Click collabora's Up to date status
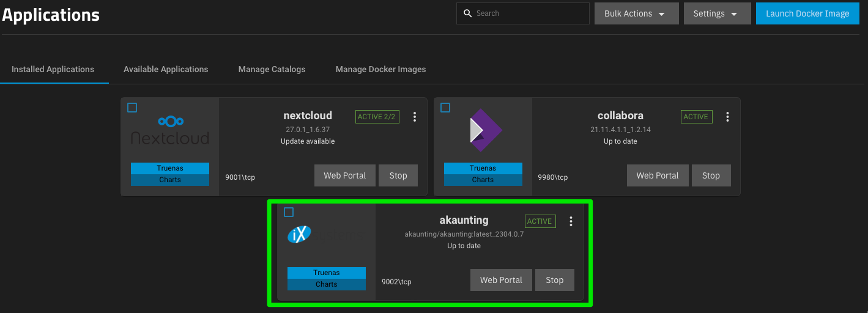The height and width of the screenshot is (313, 868). [x=620, y=141]
